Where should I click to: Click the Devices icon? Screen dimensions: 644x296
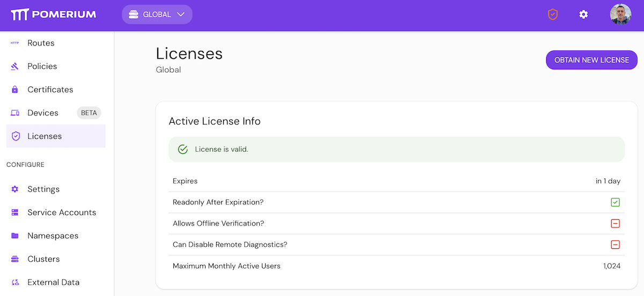tap(15, 113)
